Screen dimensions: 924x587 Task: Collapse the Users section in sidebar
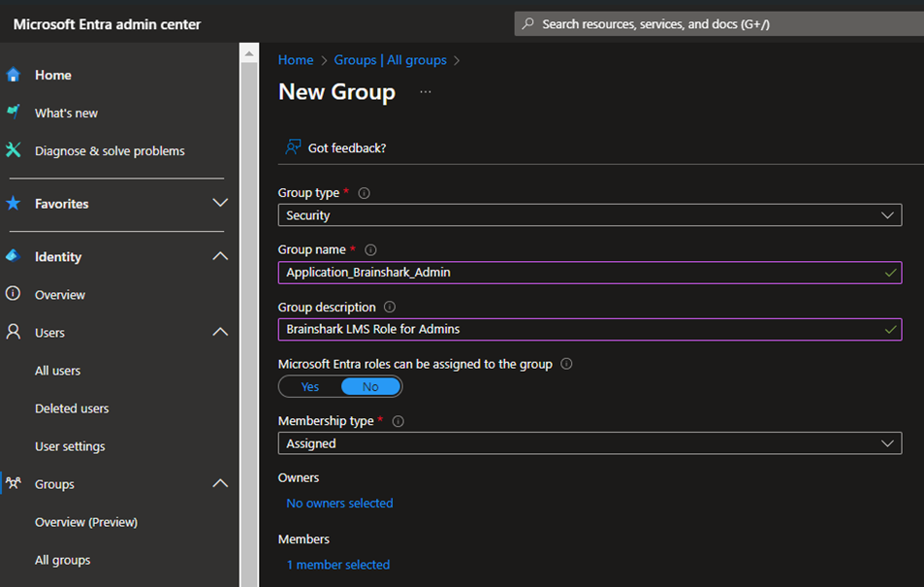click(220, 332)
